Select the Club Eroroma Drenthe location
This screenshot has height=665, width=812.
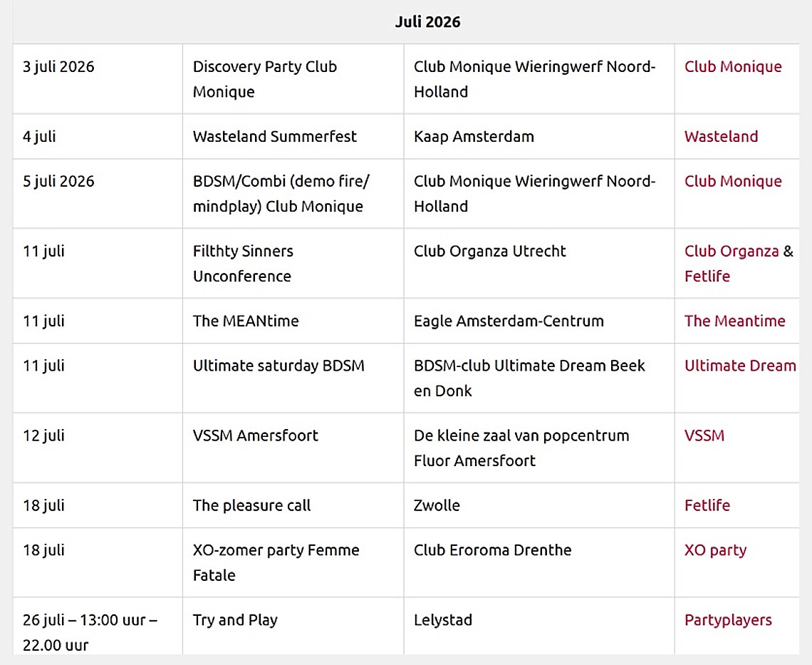[x=492, y=550]
